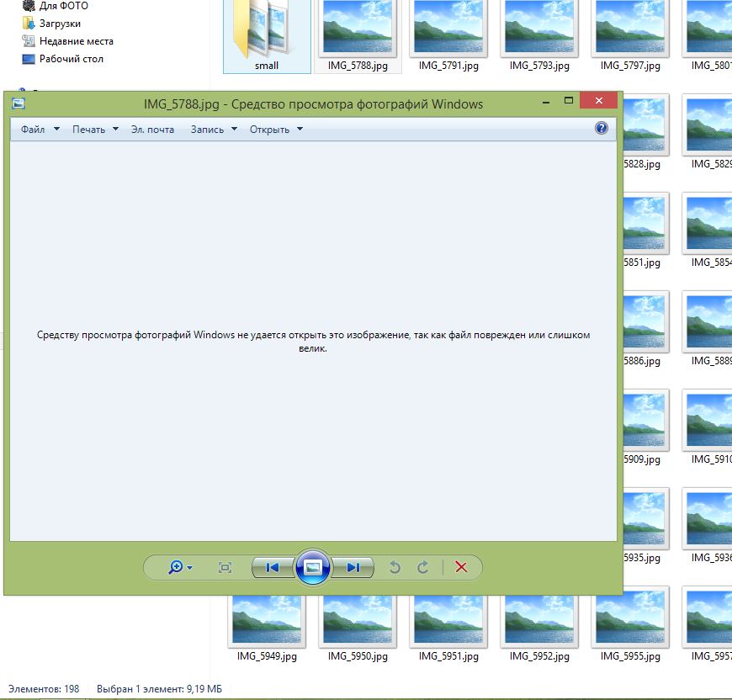This screenshot has width=732, height=700.
Task: Click the IMG_5793.jpg file name label
Action: tap(539, 66)
